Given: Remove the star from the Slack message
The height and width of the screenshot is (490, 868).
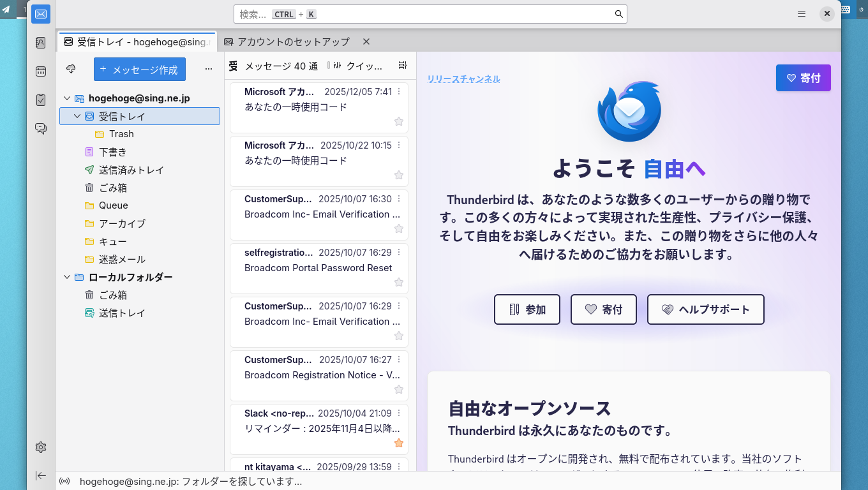Looking at the screenshot, I should point(399,443).
